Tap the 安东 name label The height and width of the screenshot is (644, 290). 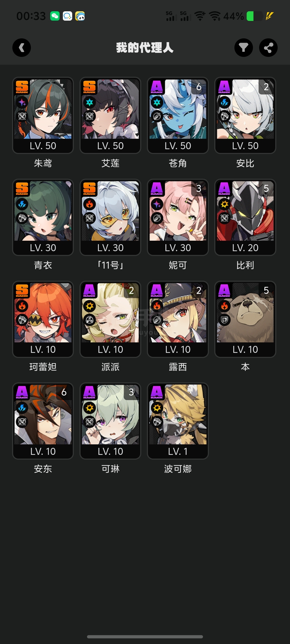43,469
